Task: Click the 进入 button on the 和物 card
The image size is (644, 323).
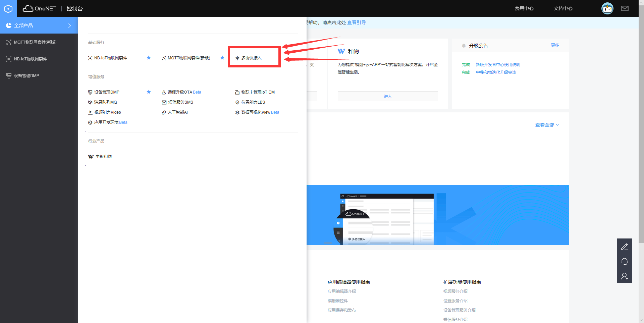Action: pyautogui.click(x=388, y=96)
